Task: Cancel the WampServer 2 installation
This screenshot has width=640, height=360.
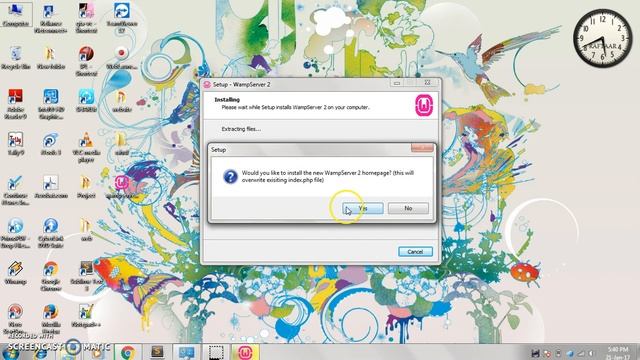Action: (415, 251)
